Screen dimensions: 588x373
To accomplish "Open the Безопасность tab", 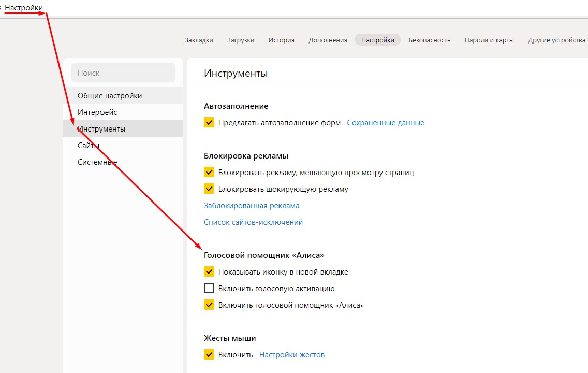I will (x=430, y=40).
